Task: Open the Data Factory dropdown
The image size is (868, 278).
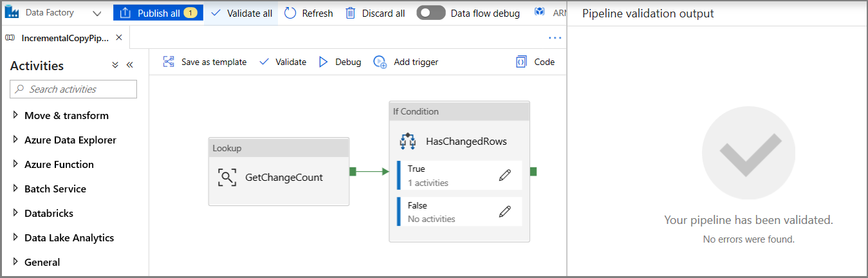Action: pyautogui.click(x=97, y=13)
